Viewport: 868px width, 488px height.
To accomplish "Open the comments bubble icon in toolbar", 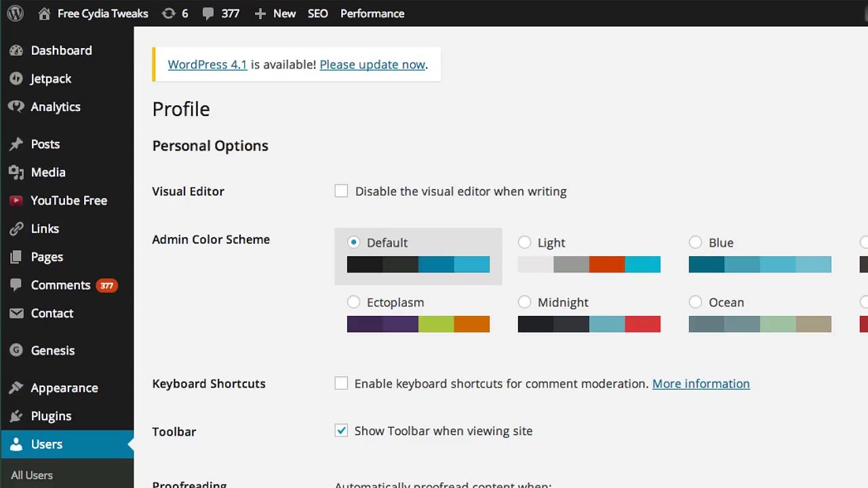I will (209, 14).
